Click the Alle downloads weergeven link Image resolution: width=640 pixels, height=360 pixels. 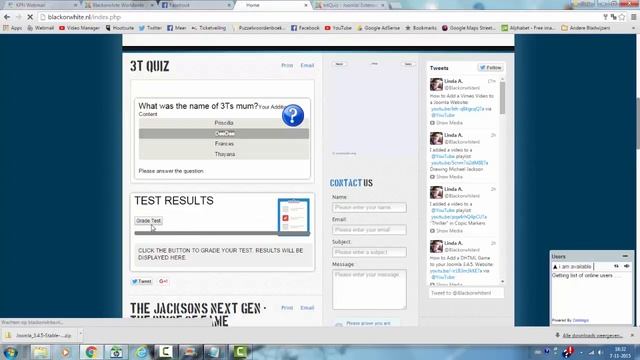[x=592, y=336]
